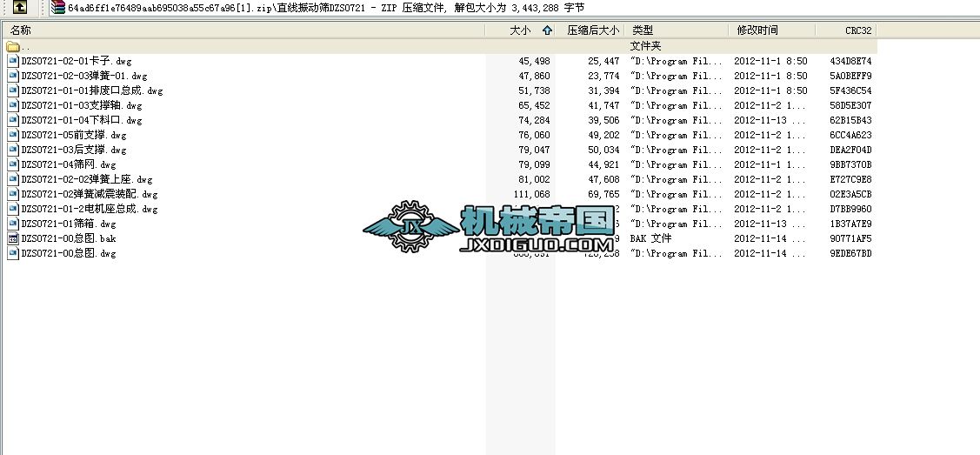The image size is (980, 455).
Task: Sort by CRC32 column header
Action: click(845, 30)
